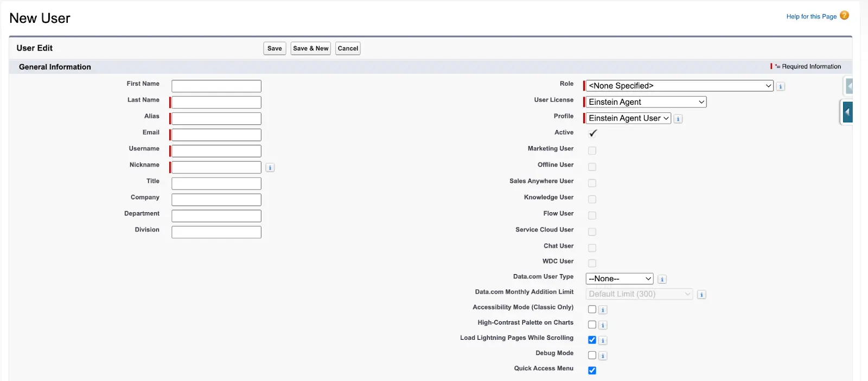Click info icon for Load Lightning Pages While Scrolling
Image resolution: width=868 pixels, height=381 pixels.
(x=603, y=340)
